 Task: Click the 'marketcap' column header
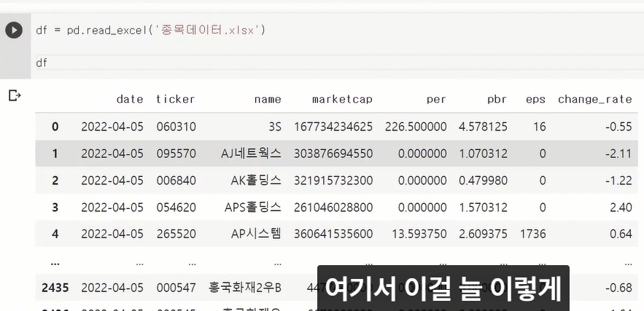[x=342, y=99]
